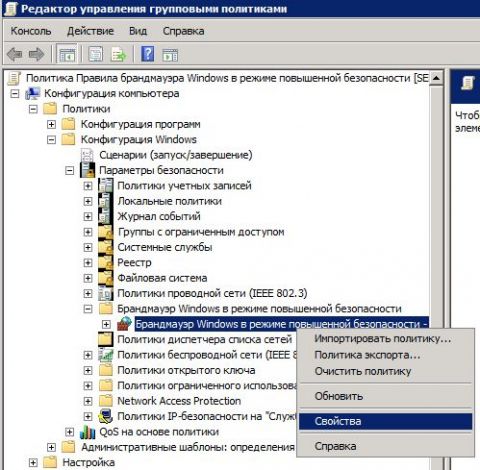Collapse the Конфигурация компьютера node
Screen dimensions: 480x470
pyautogui.click(x=15, y=94)
